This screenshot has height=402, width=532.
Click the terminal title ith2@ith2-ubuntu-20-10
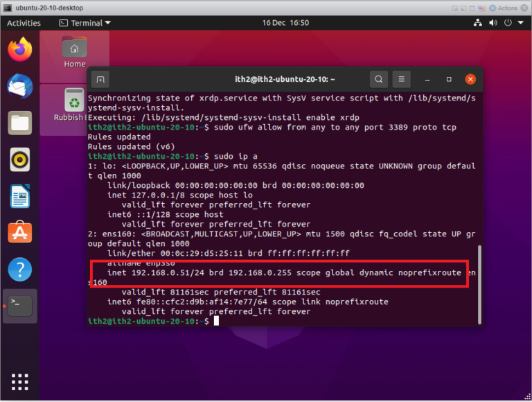pyautogui.click(x=285, y=80)
